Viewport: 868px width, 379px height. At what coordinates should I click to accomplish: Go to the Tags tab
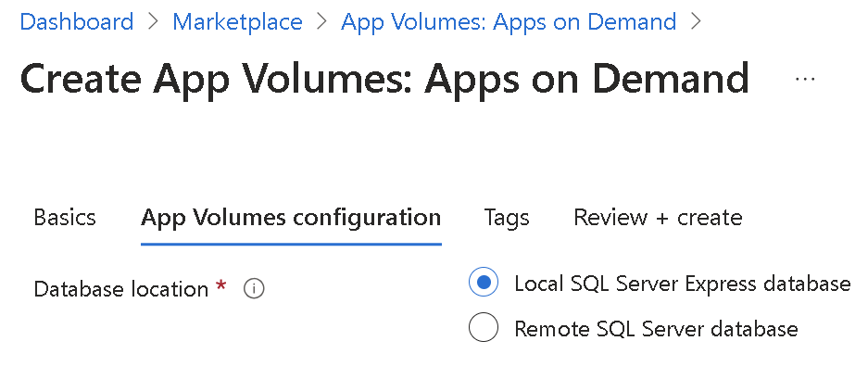point(507,218)
